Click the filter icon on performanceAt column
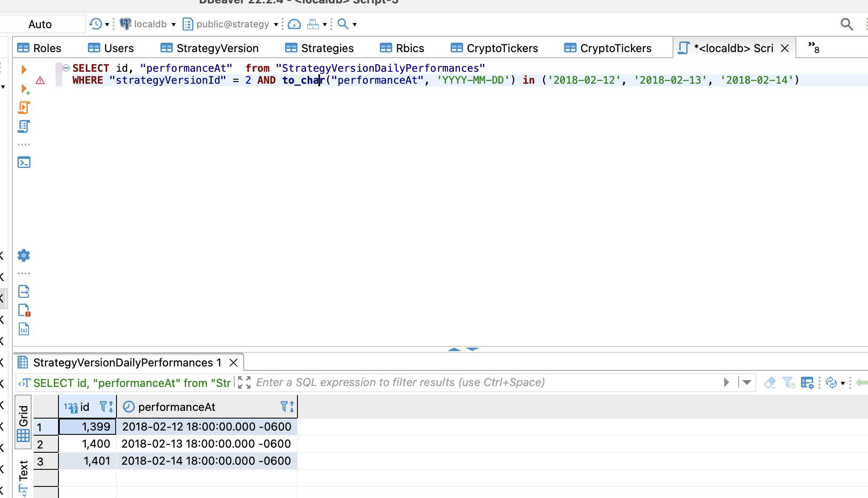868x498 pixels. [285, 407]
